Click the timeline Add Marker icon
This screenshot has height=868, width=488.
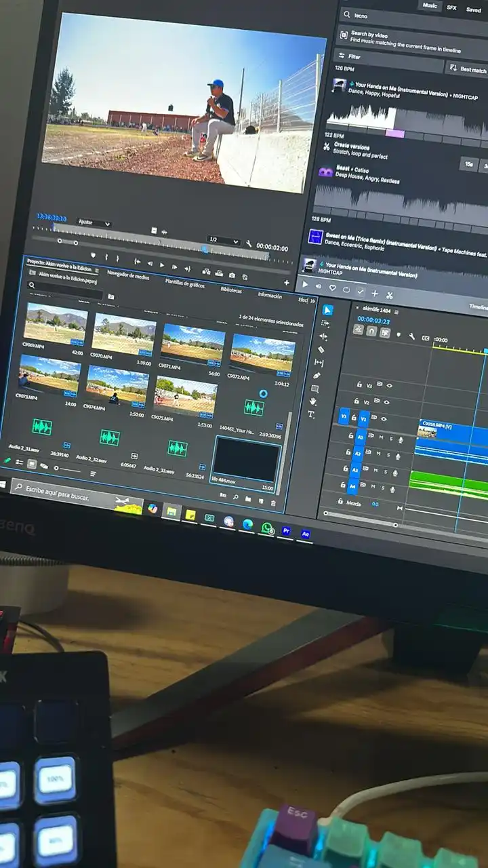399,334
